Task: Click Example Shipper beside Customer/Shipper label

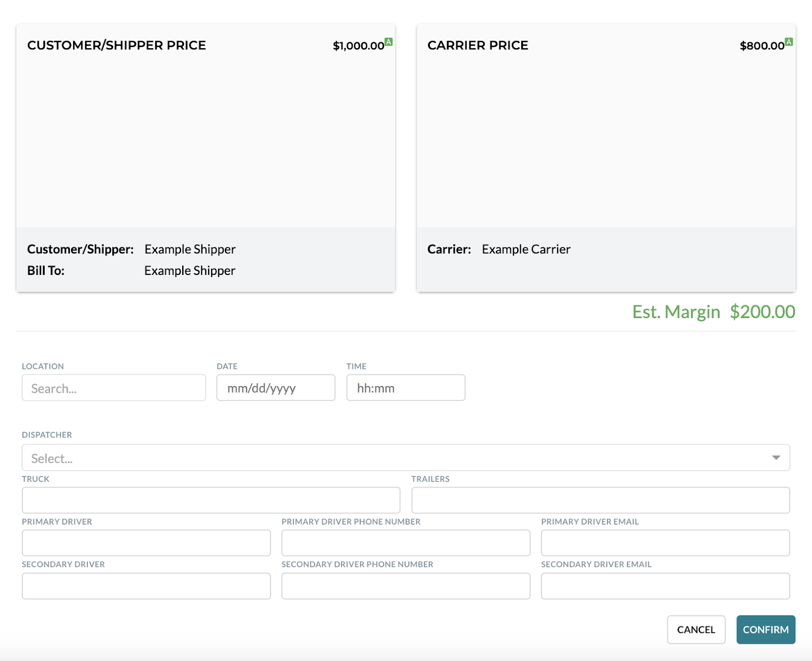Action: pyautogui.click(x=190, y=249)
